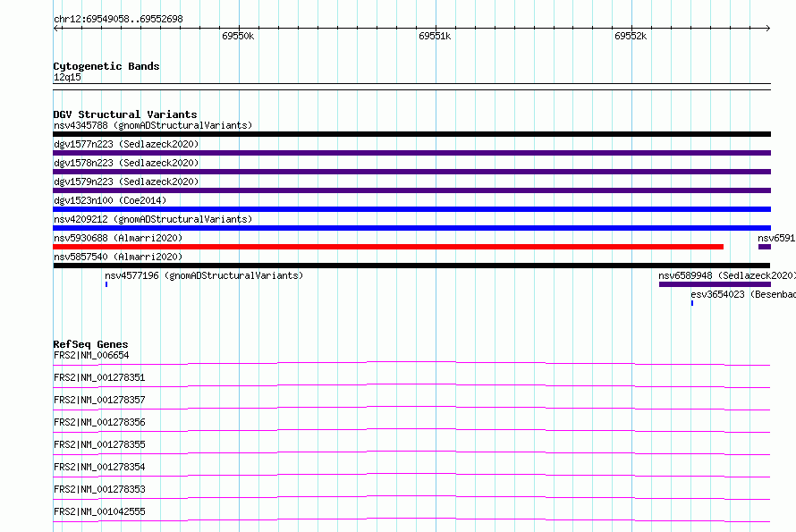796x532 pixels.
Task: Click the tiny blue esv3654023 marker
Action: pyautogui.click(x=692, y=303)
